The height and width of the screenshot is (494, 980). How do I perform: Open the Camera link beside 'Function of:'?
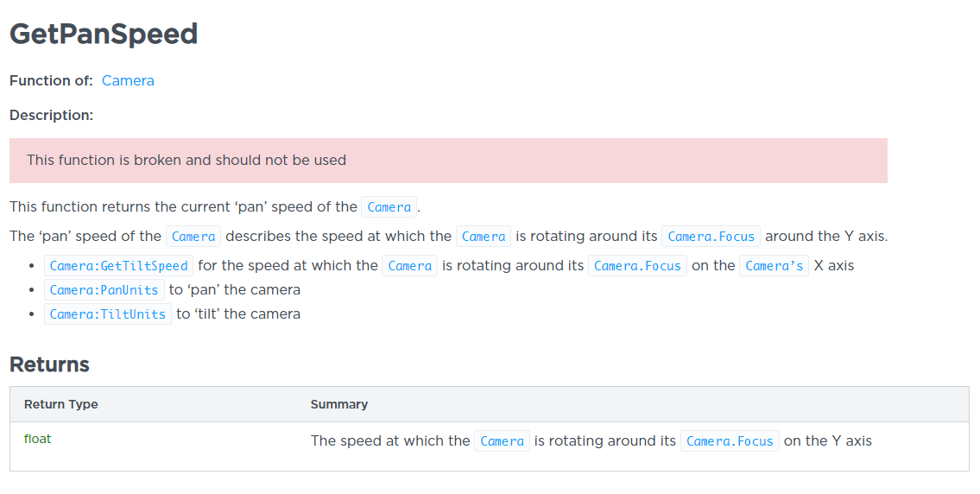[128, 80]
